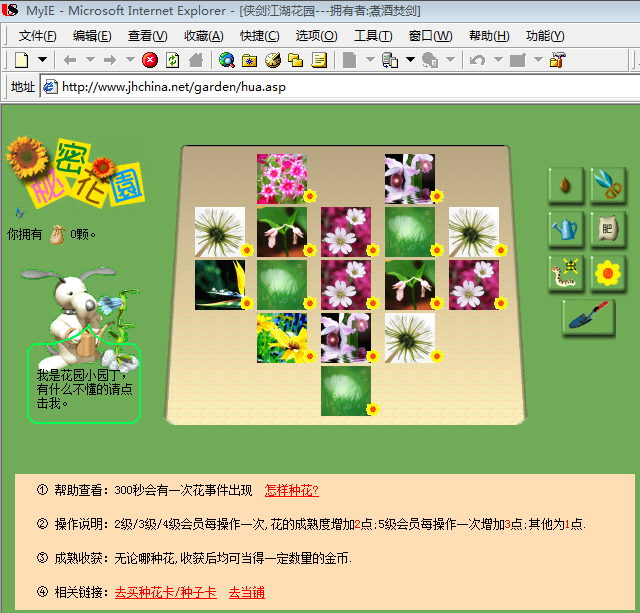Open Search with globe magnifier icon
The width and height of the screenshot is (640, 613).
coord(227,60)
